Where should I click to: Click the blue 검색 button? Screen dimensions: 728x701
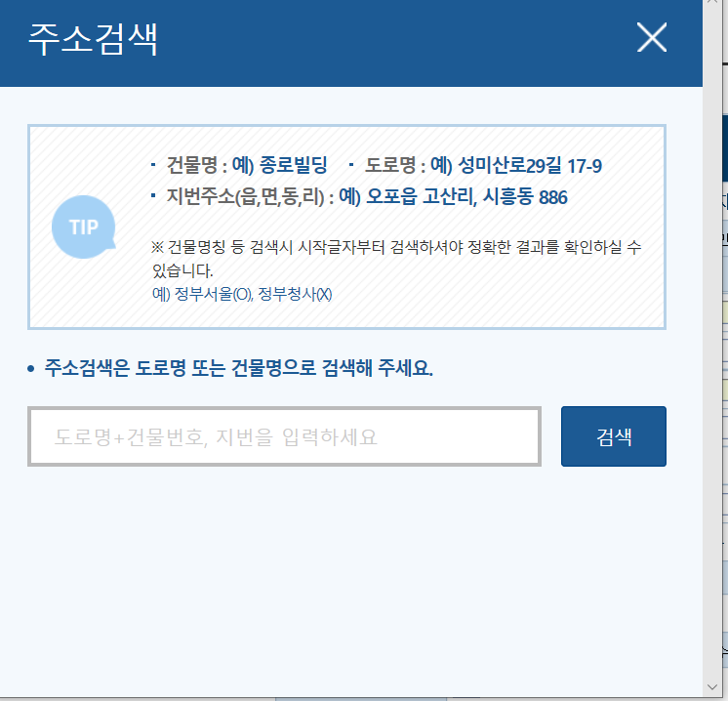[x=613, y=436]
